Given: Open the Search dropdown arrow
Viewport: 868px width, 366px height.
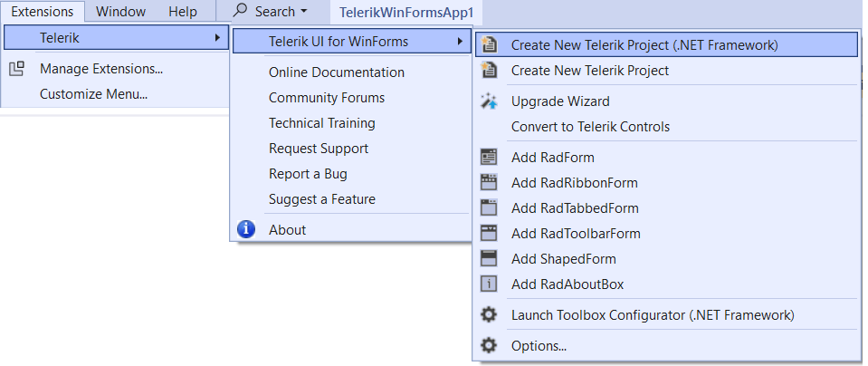Looking at the screenshot, I should (x=303, y=12).
